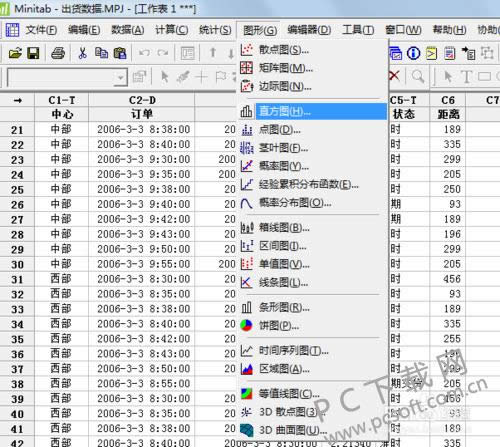This screenshot has width=500, height=447.
Task: Choose 概率图(Y)... menu entry
Action: pyautogui.click(x=313, y=166)
